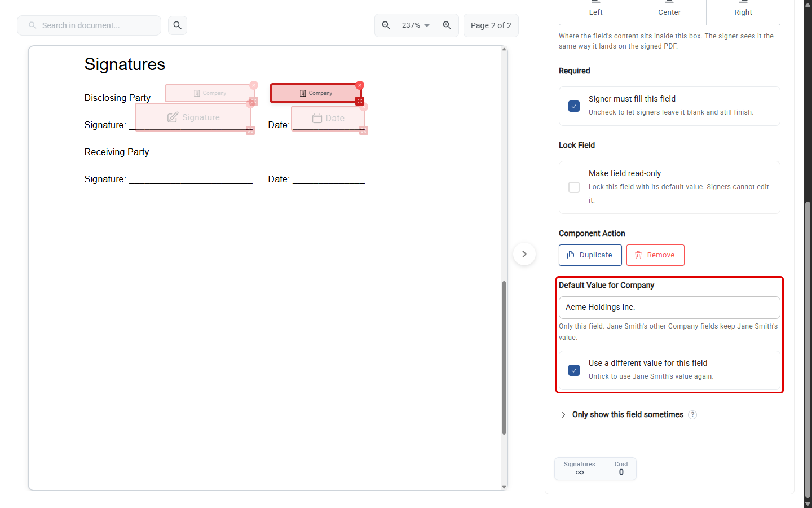Click the page's outer vertical scrollbar thumb
Screen dimensions: 812x508
pyautogui.click(x=808, y=350)
